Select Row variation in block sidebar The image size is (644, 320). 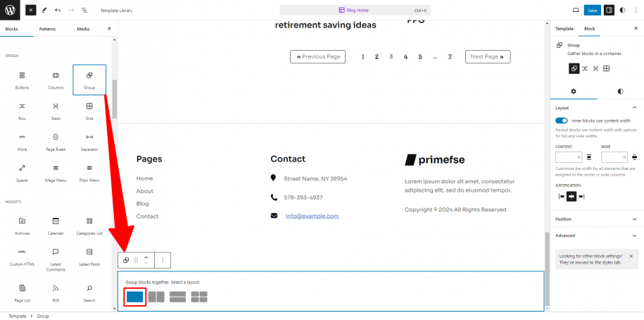[585, 68]
